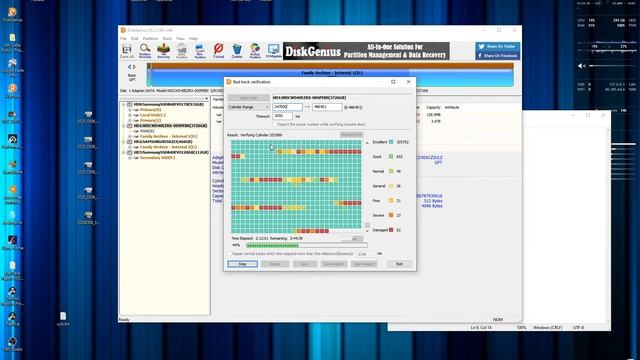Collapse the HD1 WDC disk tree node

click(x=124, y=126)
